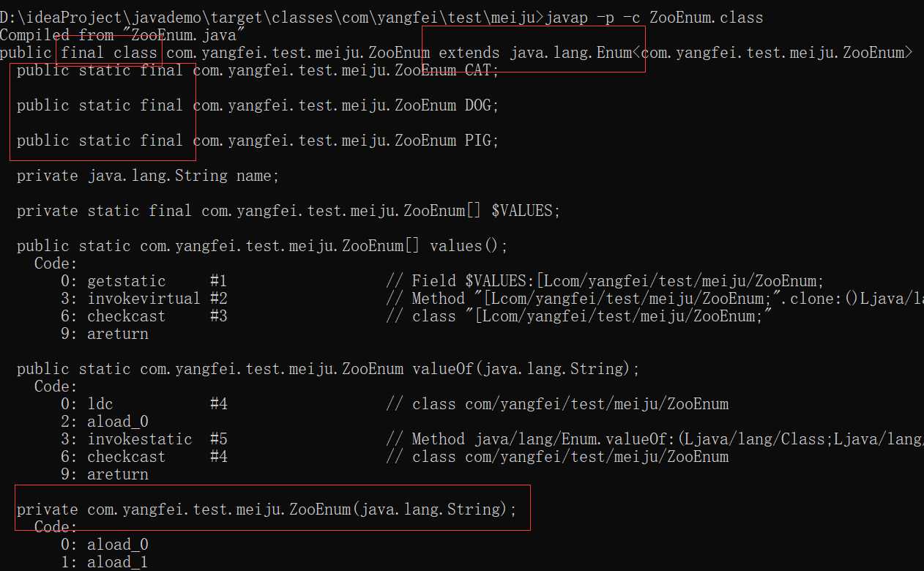The image size is (924, 571).
Task: Click the valueOf(java.lang.String) method signature
Action: (x=328, y=369)
